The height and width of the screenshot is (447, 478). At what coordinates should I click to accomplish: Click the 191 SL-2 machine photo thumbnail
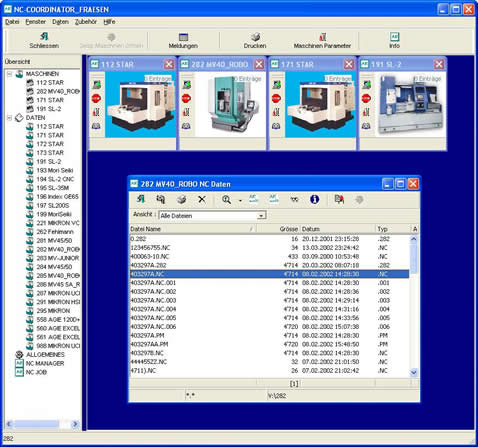tap(410, 105)
